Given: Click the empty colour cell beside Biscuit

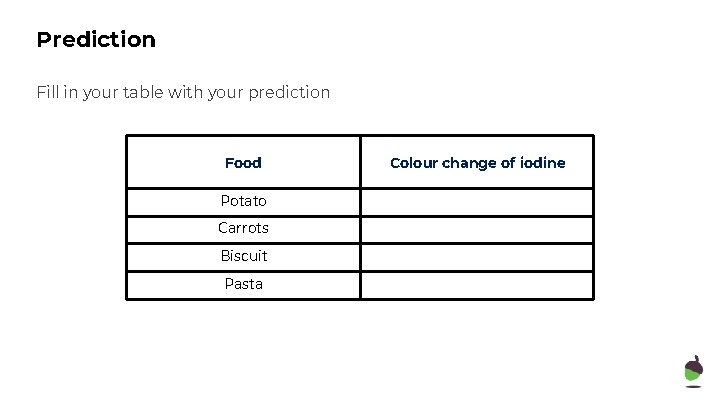Looking at the screenshot, I should point(477,257).
